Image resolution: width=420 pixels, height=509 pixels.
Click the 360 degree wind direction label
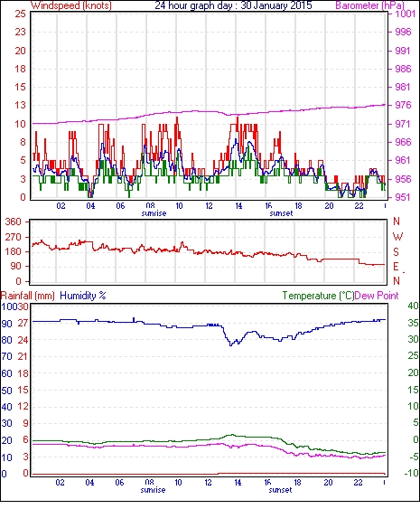[x=14, y=222]
